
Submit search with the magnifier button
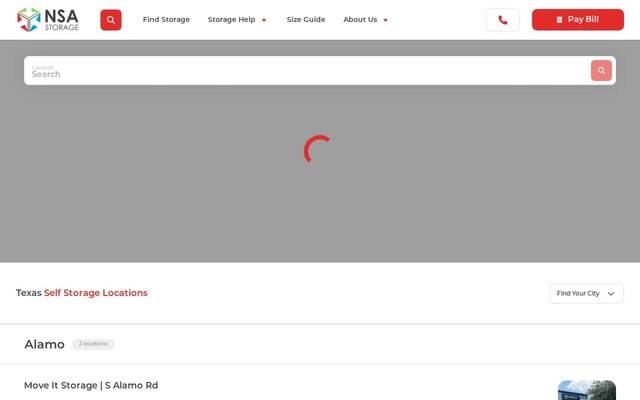click(x=601, y=71)
